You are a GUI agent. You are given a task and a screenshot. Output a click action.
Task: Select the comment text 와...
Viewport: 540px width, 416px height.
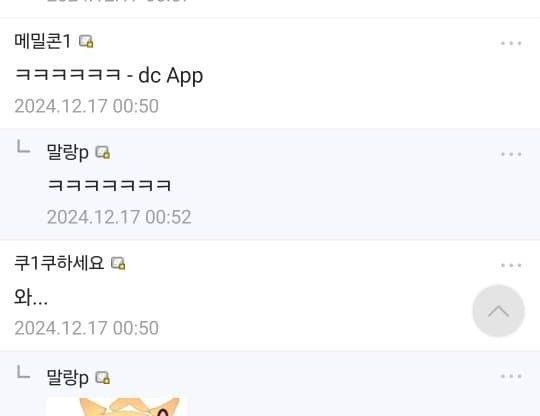pos(31,297)
